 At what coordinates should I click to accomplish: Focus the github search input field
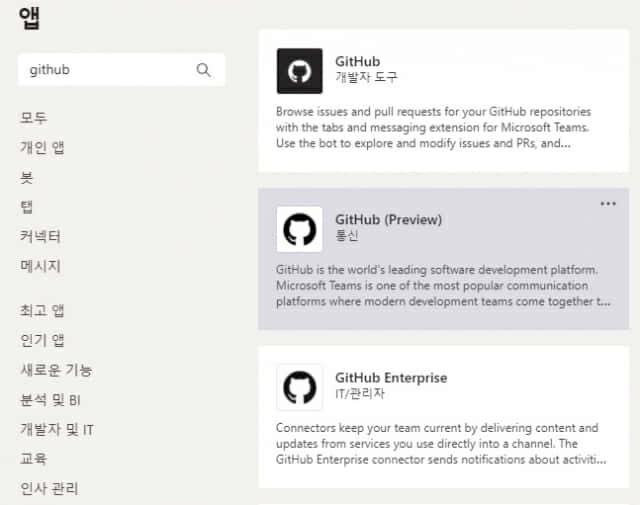click(x=121, y=70)
